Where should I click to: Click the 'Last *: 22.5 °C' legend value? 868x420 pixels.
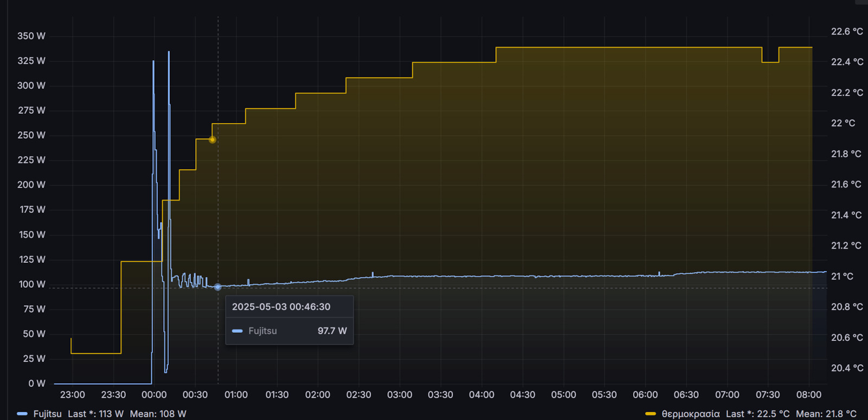(757, 413)
